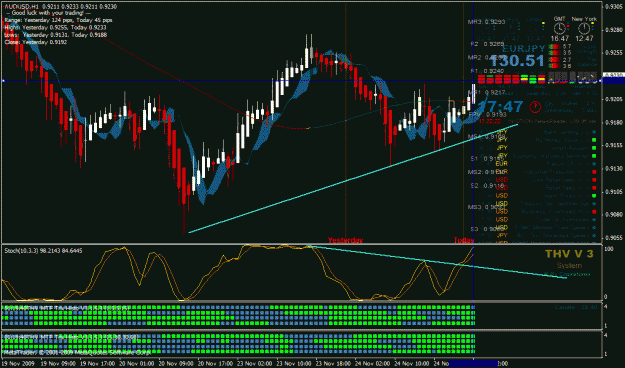Click the large blue 17:47 time display
The image size is (625, 368).
501,107
